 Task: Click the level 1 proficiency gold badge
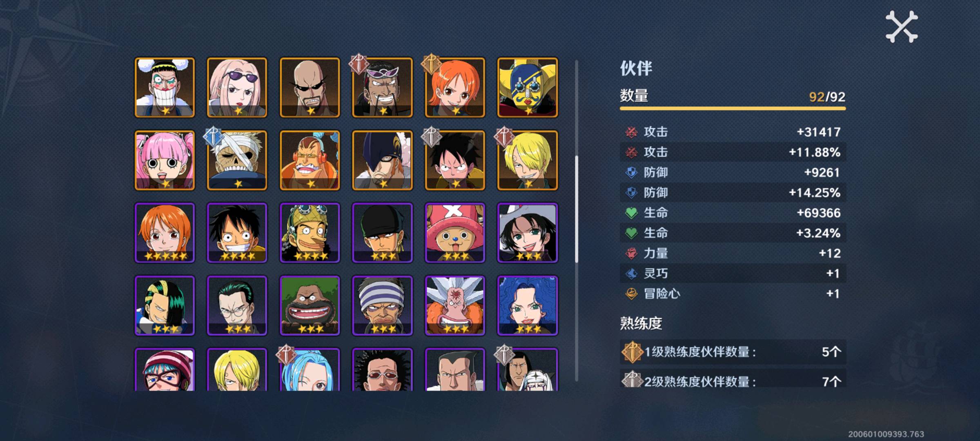point(632,352)
